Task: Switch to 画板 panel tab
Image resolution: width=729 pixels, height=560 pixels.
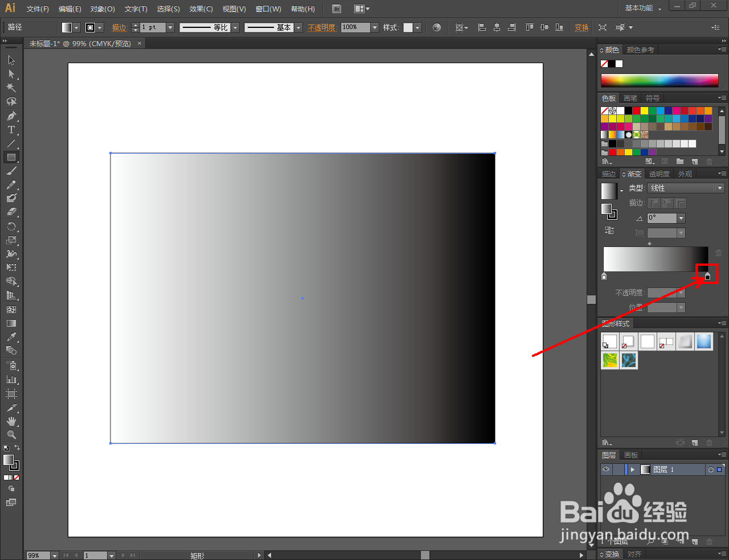Action: tap(631, 455)
